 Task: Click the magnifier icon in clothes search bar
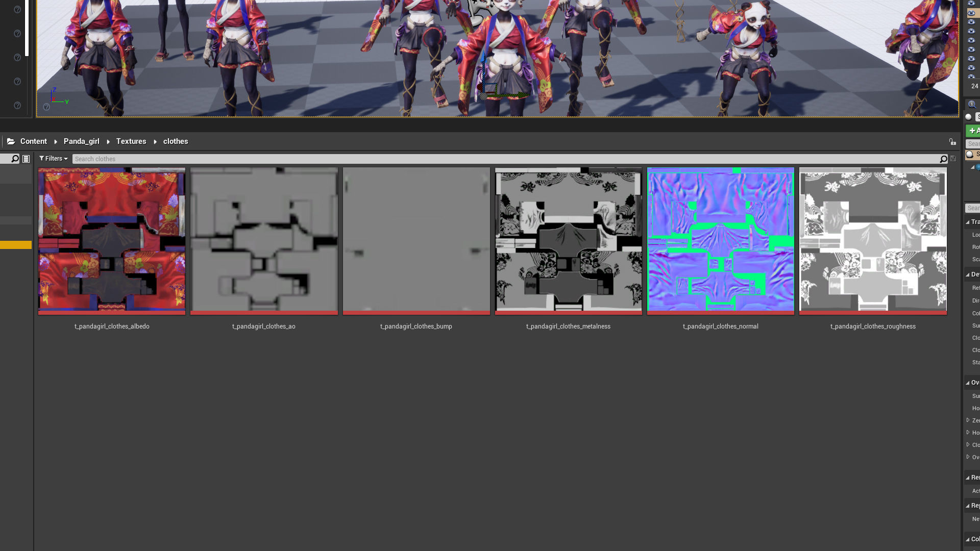(x=943, y=159)
